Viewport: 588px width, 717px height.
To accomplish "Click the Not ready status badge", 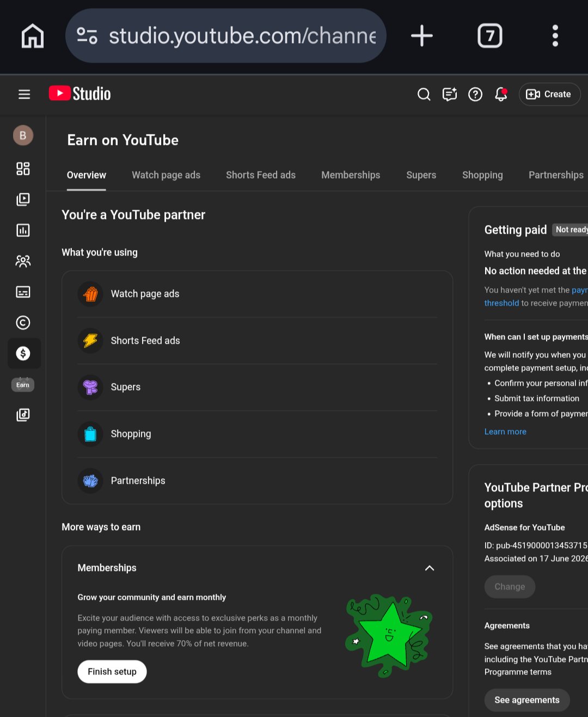I will point(571,230).
